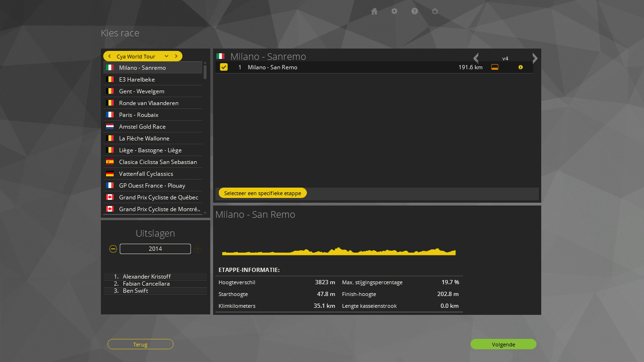Open settings via the gear icon
Image resolution: width=644 pixels, height=362 pixels.
click(x=395, y=11)
